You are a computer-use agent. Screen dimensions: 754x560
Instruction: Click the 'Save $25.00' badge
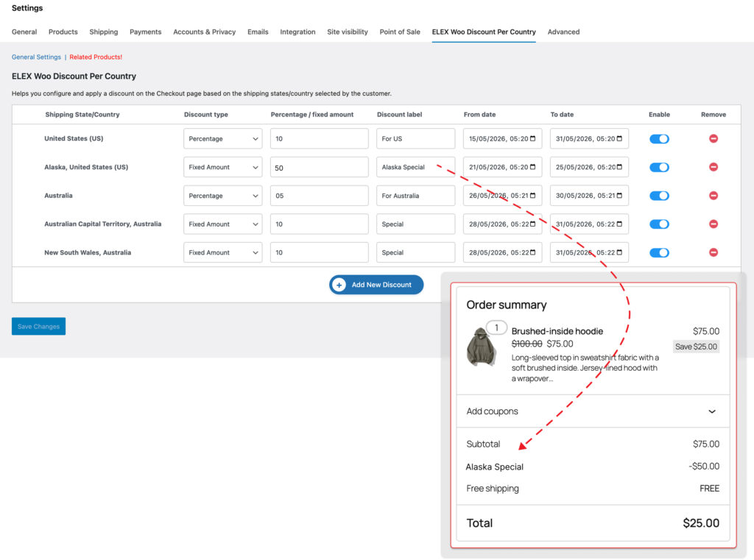[696, 347]
